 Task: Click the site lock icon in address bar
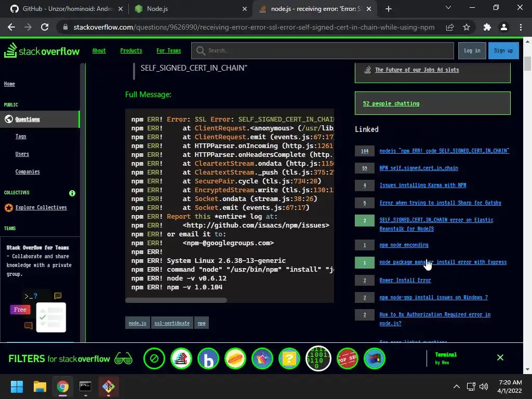(x=65, y=27)
